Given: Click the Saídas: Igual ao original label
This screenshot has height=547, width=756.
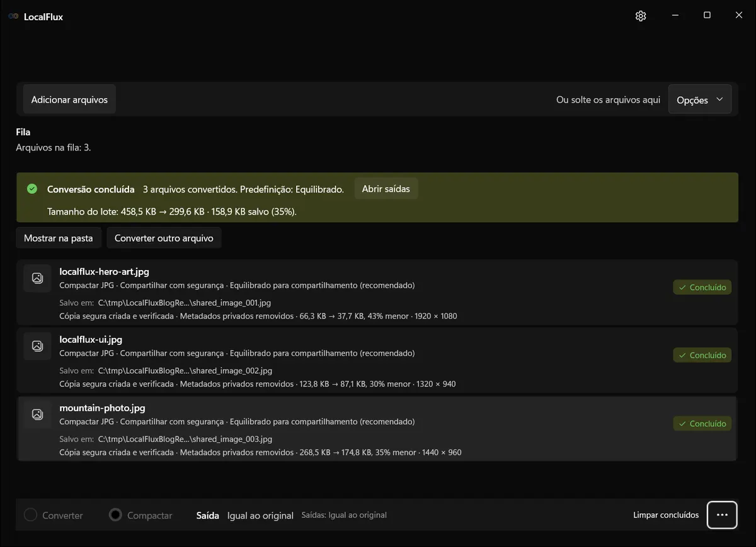Looking at the screenshot, I should (x=344, y=515).
